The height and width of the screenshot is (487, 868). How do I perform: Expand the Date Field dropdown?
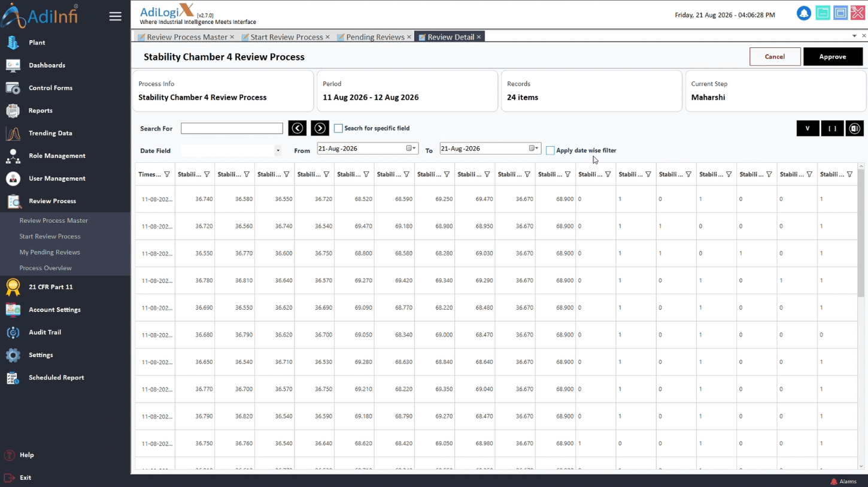(x=278, y=151)
